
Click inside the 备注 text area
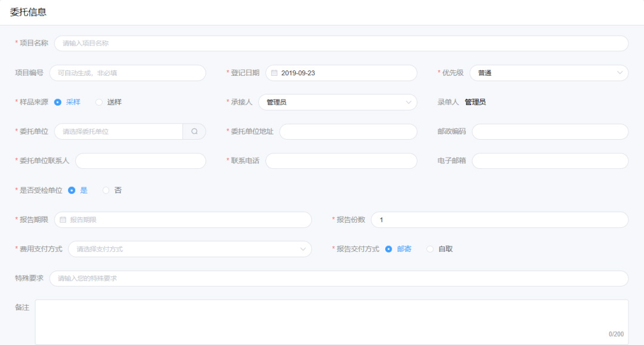click(332, 321)
